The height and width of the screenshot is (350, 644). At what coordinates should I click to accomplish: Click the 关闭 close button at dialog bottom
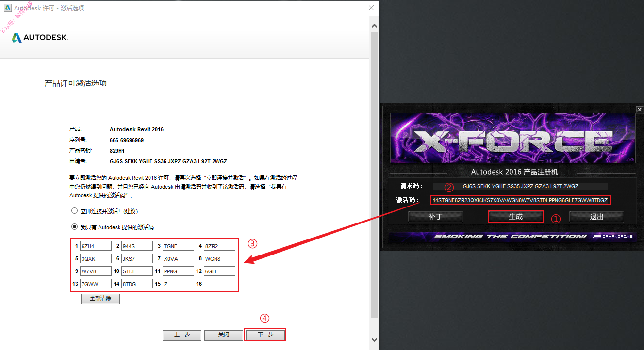click(224, 335)
